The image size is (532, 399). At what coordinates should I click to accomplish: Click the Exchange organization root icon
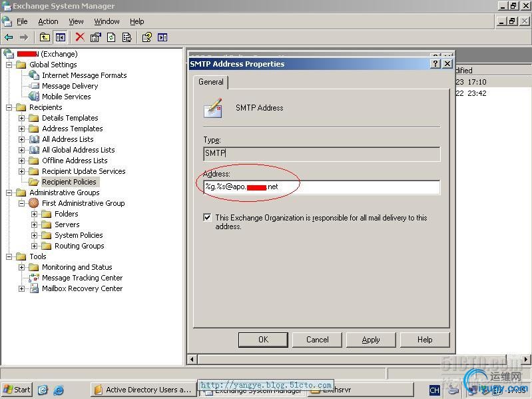point(9,53)
